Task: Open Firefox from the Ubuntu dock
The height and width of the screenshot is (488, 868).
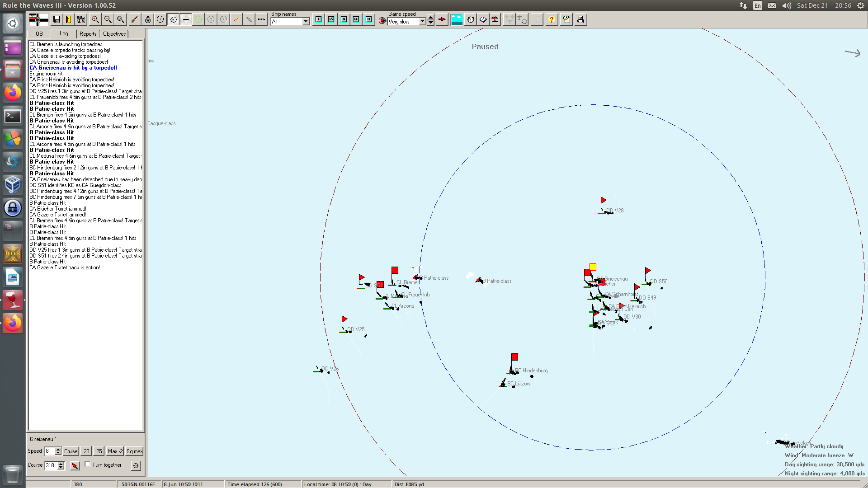Action: coord(13,93)
